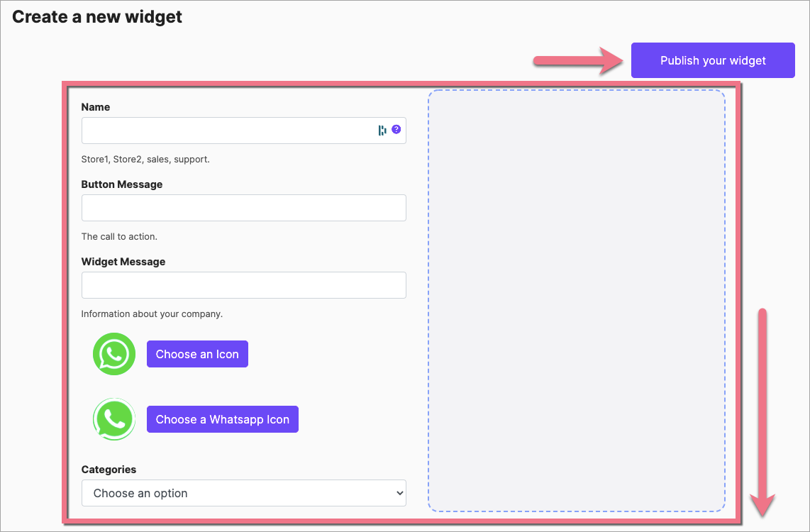Image resolution: width=810 pixels, height=532 pixels.
Task: Select the Widget Message input box
Action: point(243,285)
